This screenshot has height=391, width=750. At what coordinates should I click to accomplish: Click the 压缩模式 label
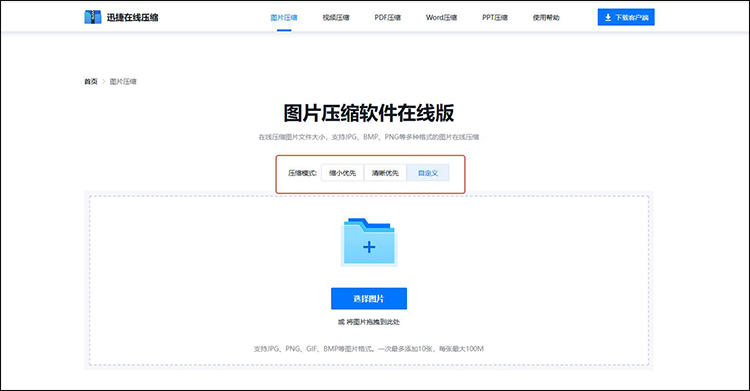pyautogui.click(x=302, y=173)
